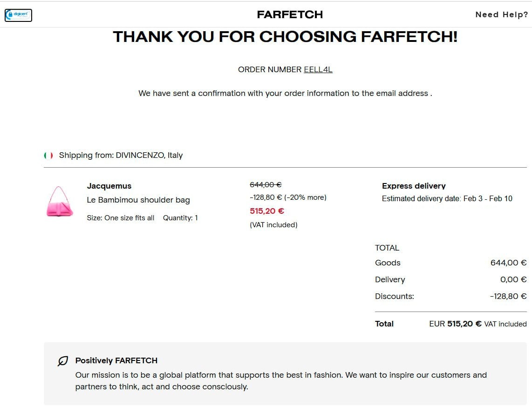Click the leaf icon beside Positively FARFETCH

tap(62, 361)
